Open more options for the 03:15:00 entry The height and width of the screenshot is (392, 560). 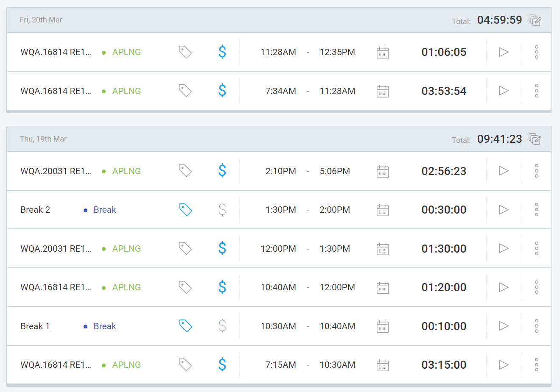[x=537, y=365]
